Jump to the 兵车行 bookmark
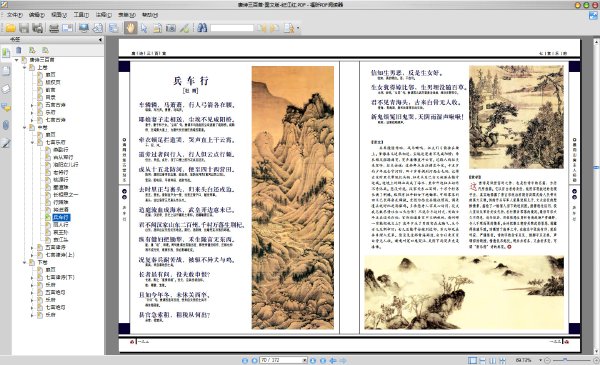The width and height of the screenshot is (600, 365). coord(61,217)
